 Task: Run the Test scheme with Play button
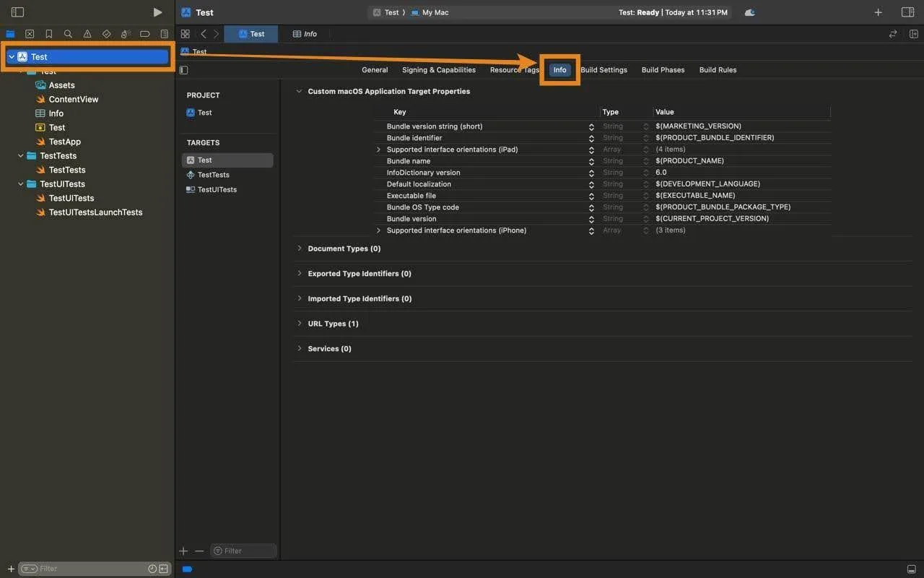[157, 12]
